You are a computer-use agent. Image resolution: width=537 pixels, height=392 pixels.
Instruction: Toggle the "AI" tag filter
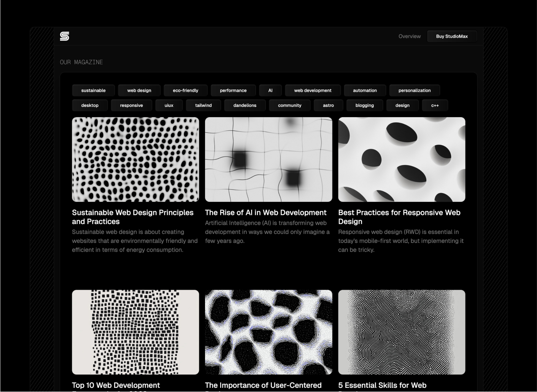coord(270,90)
